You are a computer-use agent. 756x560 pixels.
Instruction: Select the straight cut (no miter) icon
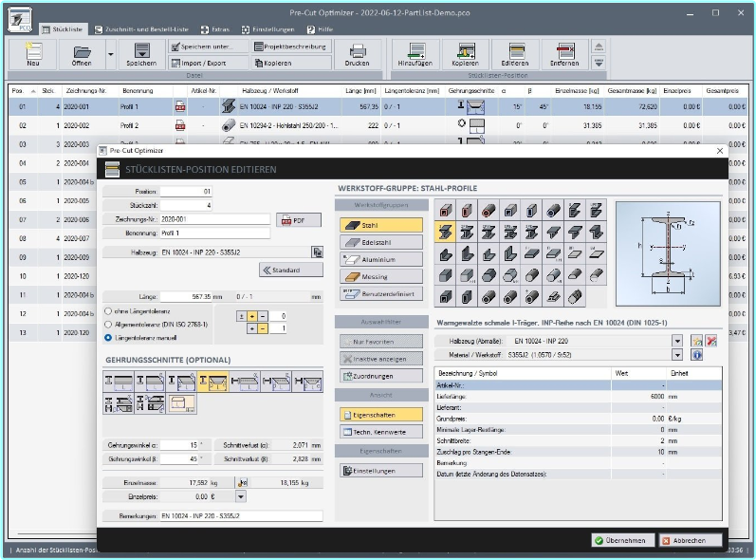[x=119, y=382]
